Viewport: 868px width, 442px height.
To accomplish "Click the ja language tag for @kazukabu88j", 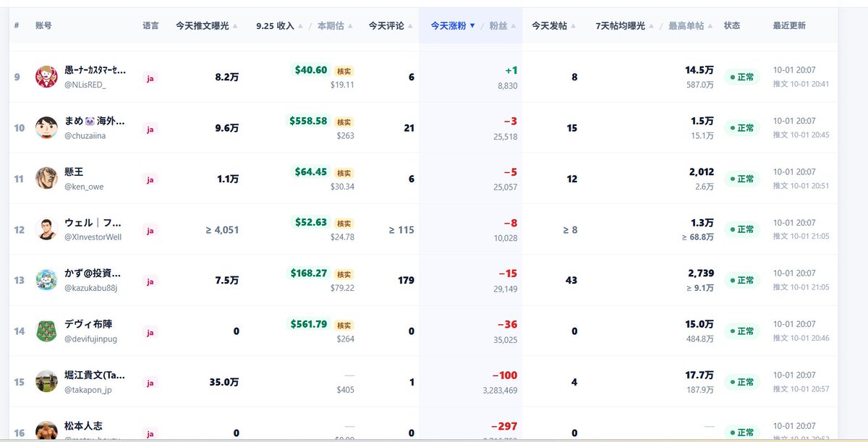I will [150, 281].
